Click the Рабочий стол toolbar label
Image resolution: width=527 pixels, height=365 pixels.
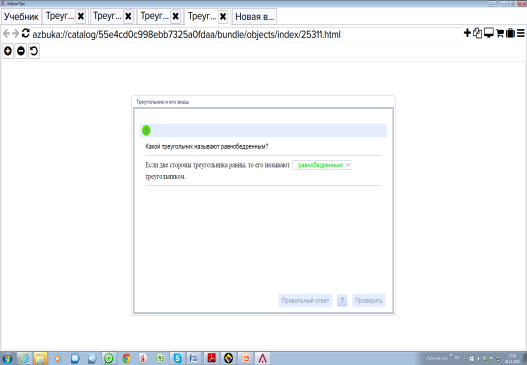click(x=437, y=358)
